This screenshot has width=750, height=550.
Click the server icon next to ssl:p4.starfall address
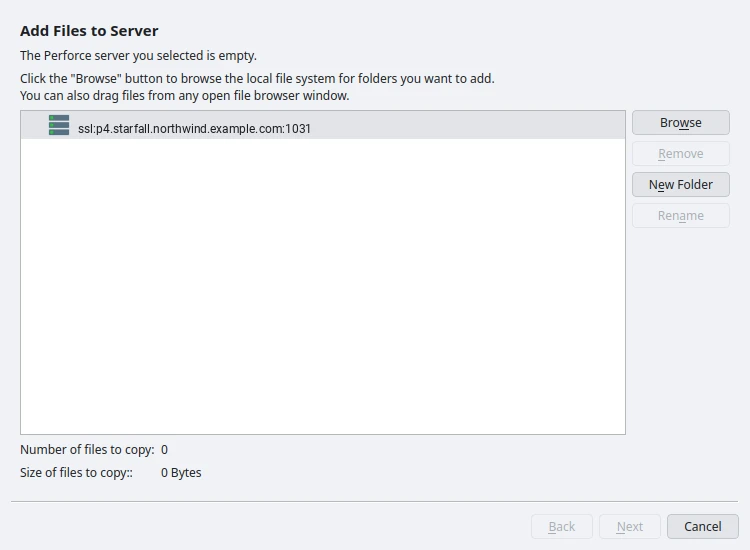click(59, 125)
